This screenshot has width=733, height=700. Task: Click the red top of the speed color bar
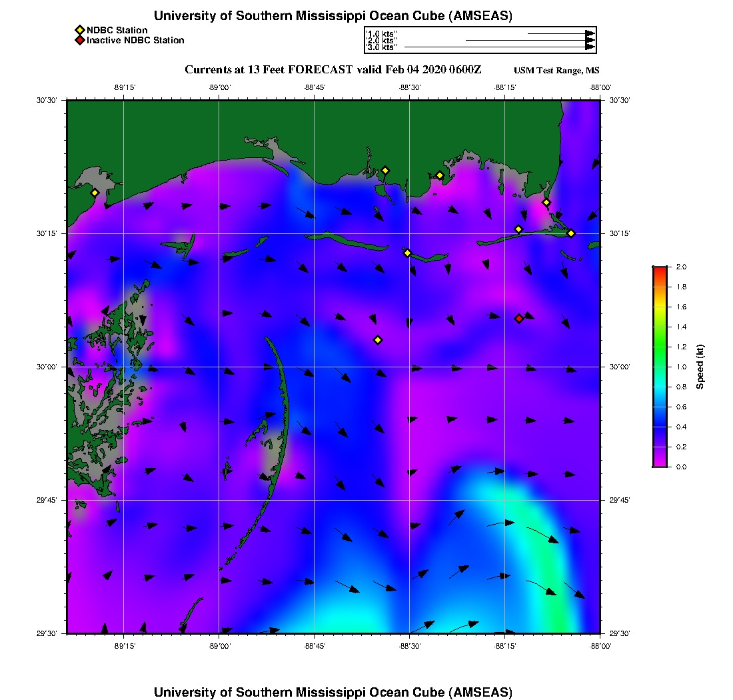pyautogui.click(x=659, y=269)
